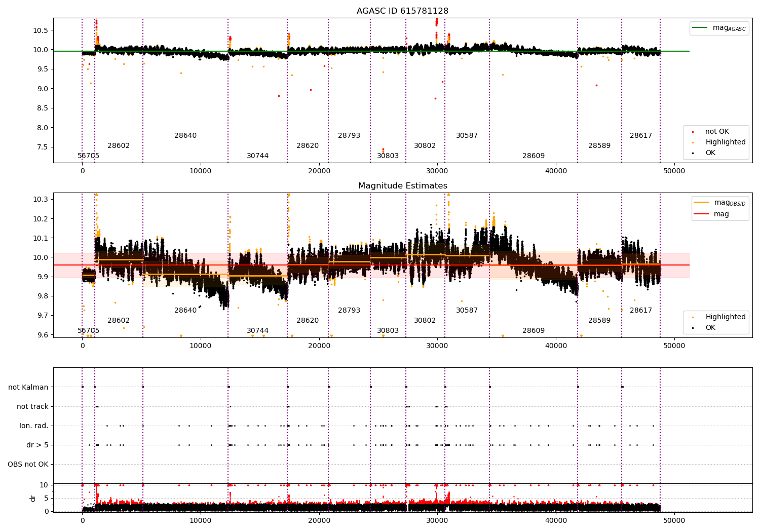Click the 'Ion. rad.' row label
The image size is (760, 532).
tap(34, 426)
